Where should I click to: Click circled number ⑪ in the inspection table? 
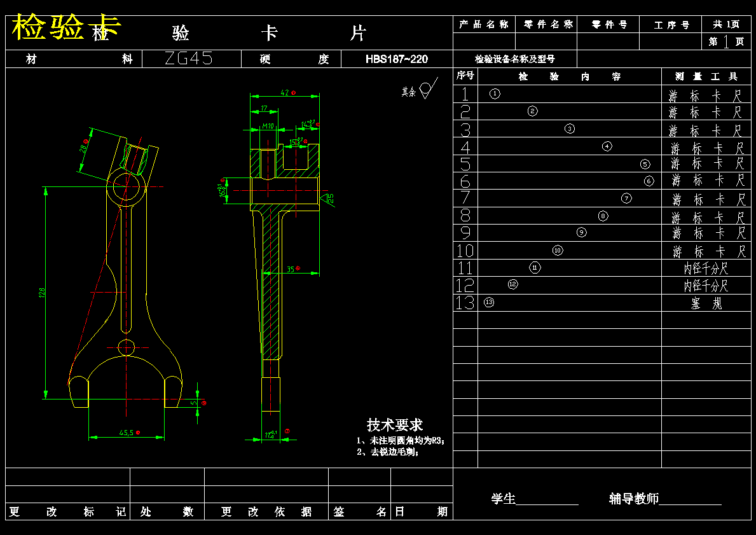(535, 267)
